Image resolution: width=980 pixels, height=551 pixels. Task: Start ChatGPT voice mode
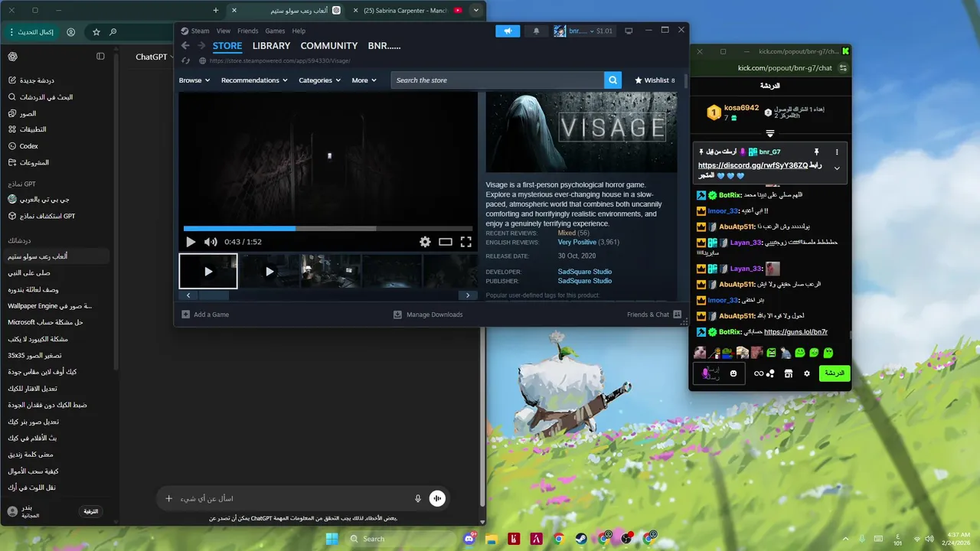coord(437,498)
